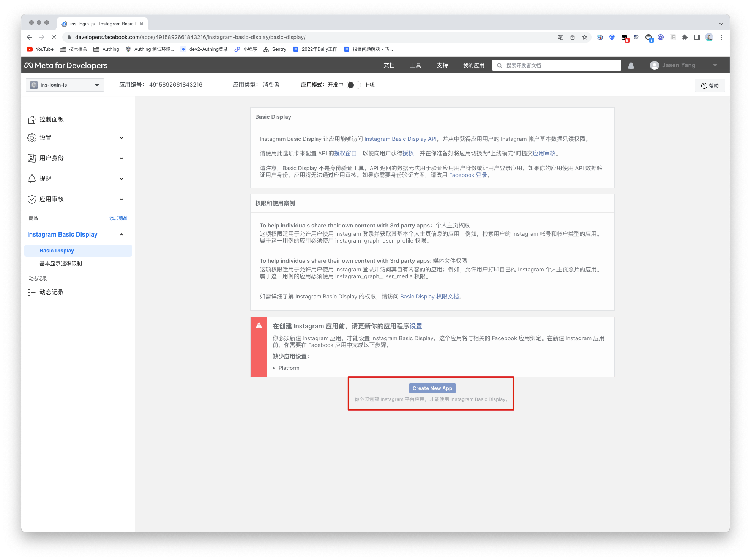Open the dashboard home icon 控制面板

pyautogui.click(x=32, y=120)
